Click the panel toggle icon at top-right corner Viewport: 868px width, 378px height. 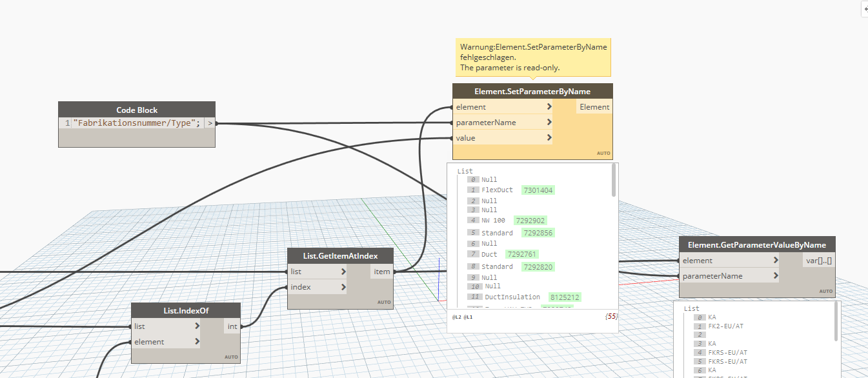click(x=865, y=8)
